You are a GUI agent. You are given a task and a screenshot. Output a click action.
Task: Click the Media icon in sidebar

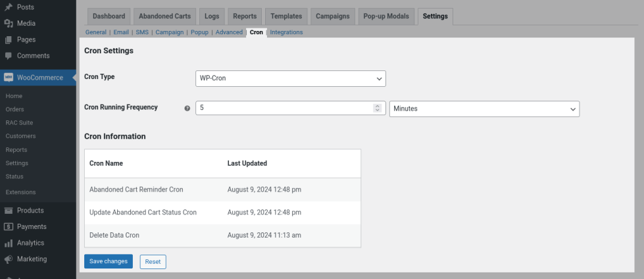coord(9,23)
